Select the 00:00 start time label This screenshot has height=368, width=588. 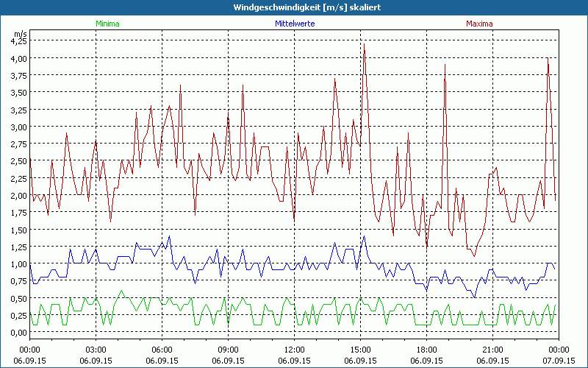coord(29,349)
